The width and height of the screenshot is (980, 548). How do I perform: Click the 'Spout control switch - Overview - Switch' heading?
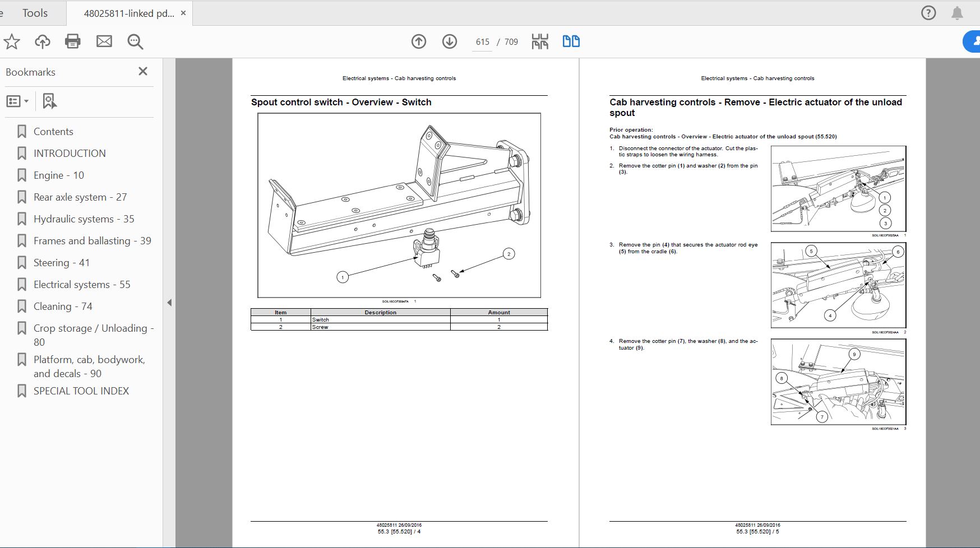[x=341, y=102]
